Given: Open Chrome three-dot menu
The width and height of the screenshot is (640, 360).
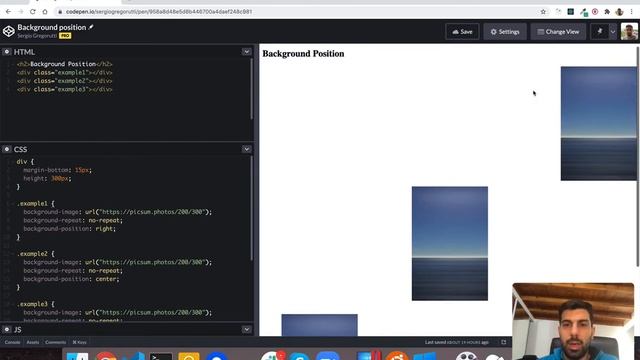Looking at the screenshot, I should (631, 12).
